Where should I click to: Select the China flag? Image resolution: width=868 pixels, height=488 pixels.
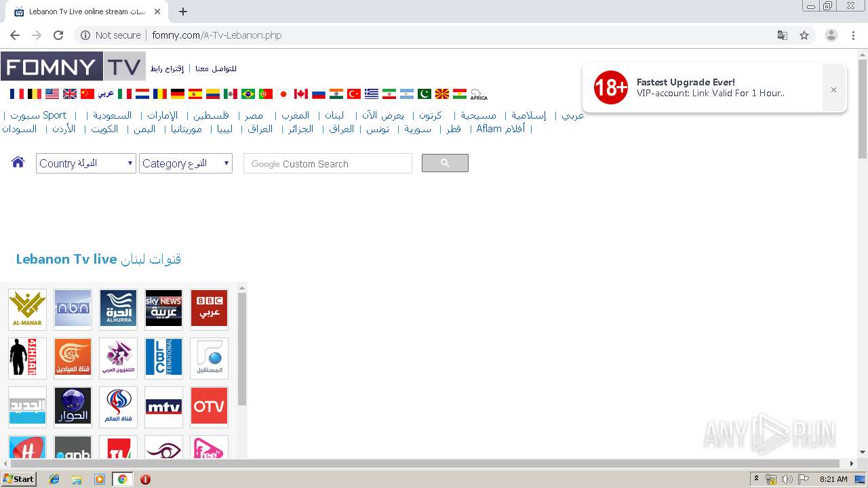[87, 94]
